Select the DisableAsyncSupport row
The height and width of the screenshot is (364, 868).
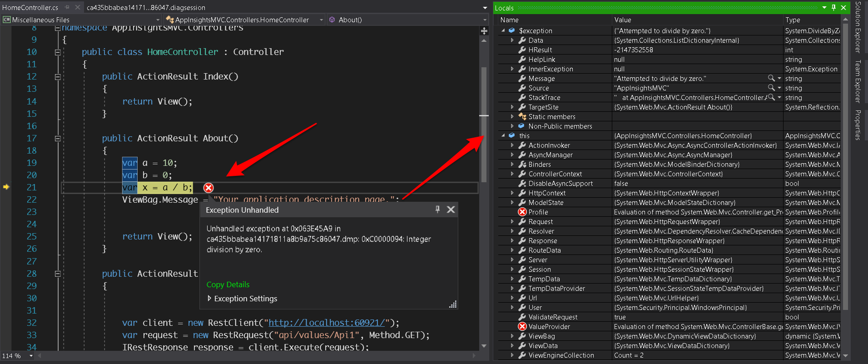670,183
